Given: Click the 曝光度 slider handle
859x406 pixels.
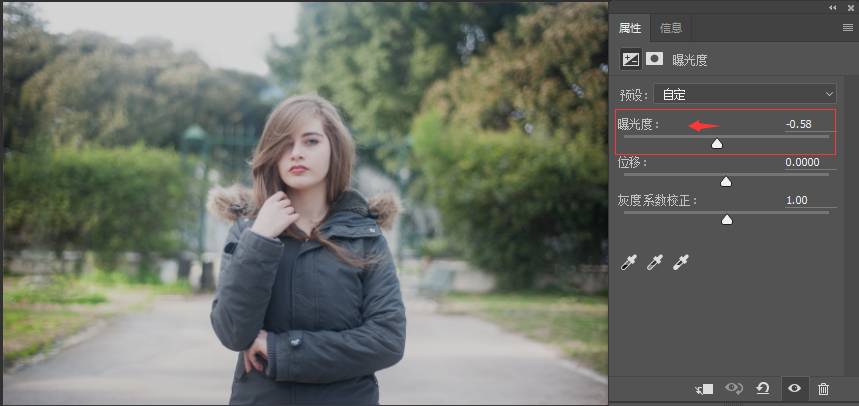Looking at the screenshot, I should [717, 144].
